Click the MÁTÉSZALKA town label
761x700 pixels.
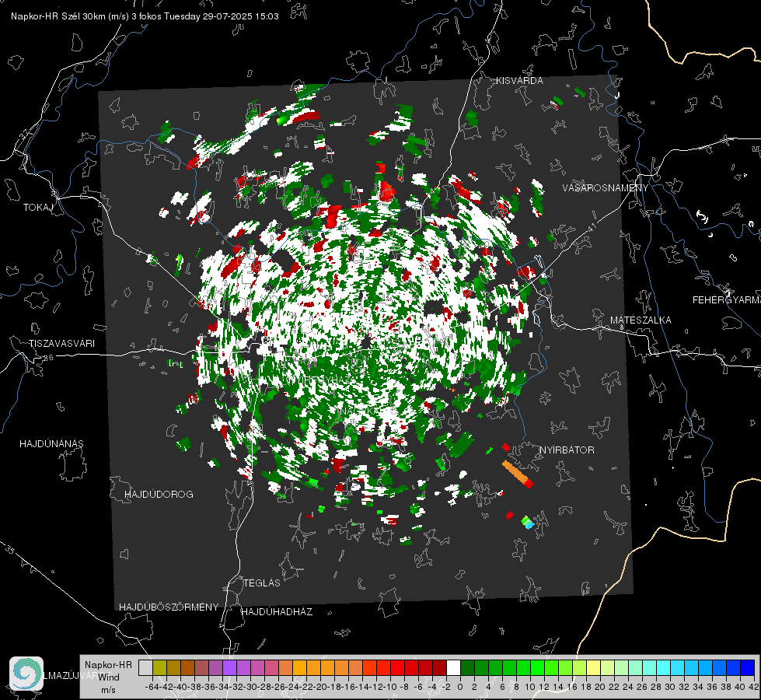point(641,320)
